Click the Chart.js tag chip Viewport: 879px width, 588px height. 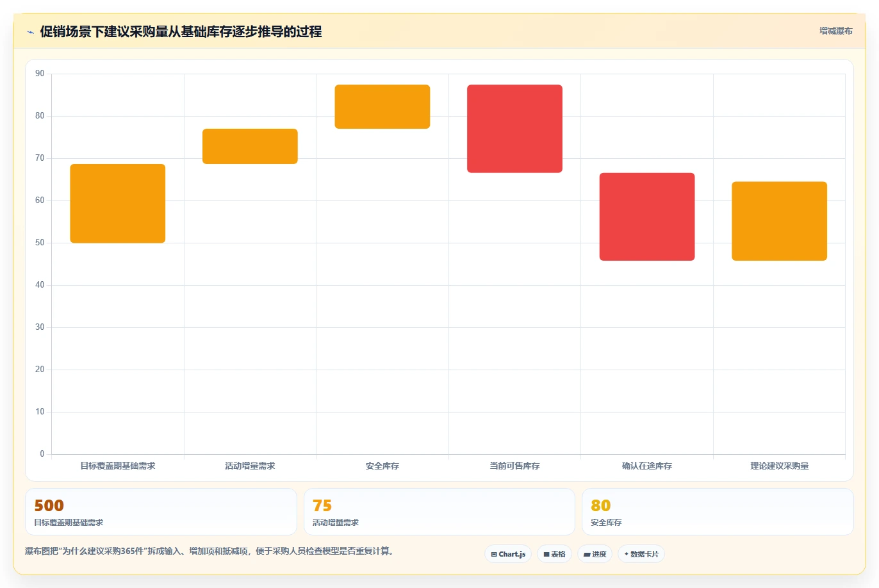pos(508,554)
